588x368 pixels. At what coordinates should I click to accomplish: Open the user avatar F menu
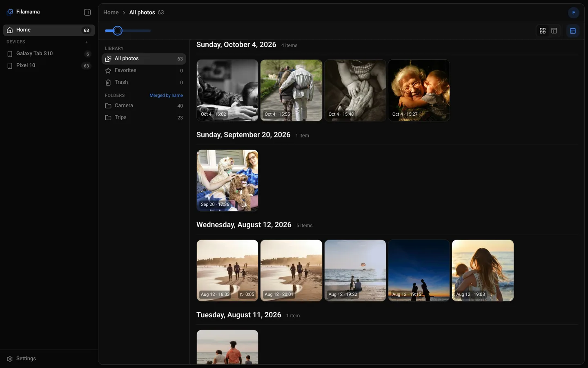coord(574,13)
